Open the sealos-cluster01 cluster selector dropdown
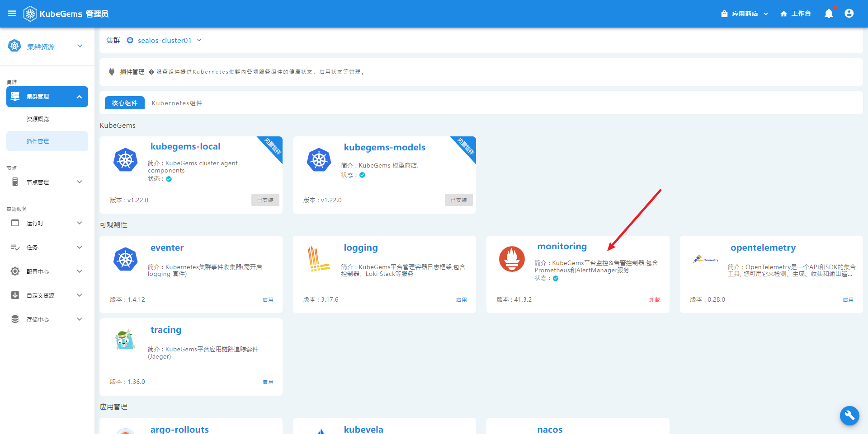 [x=199, y=40]
